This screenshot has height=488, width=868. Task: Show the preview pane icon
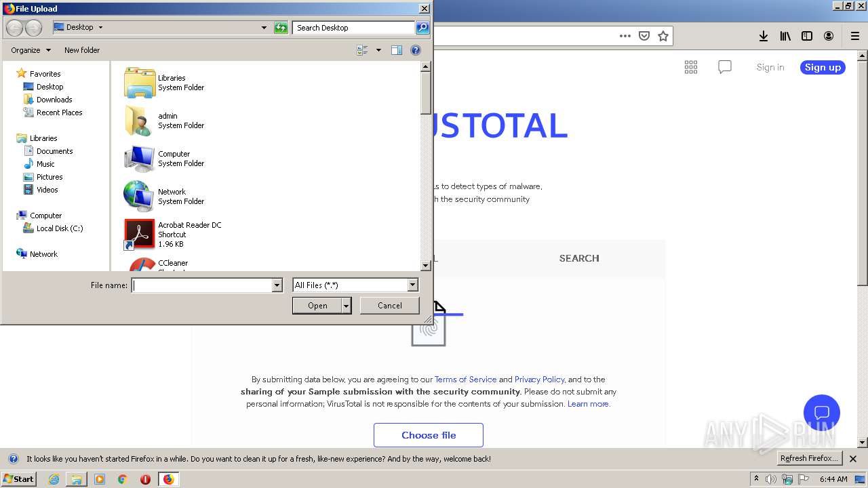tap(397, 50)
